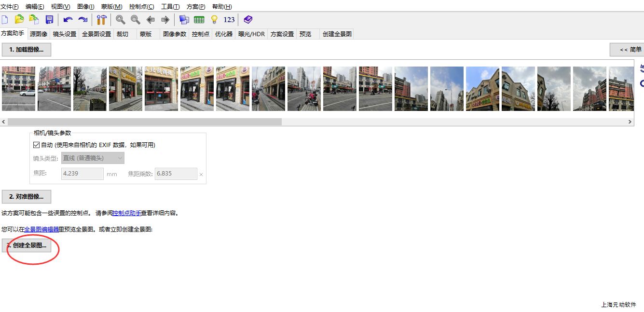Open the numeric transform 123 icon

[229, 20]
